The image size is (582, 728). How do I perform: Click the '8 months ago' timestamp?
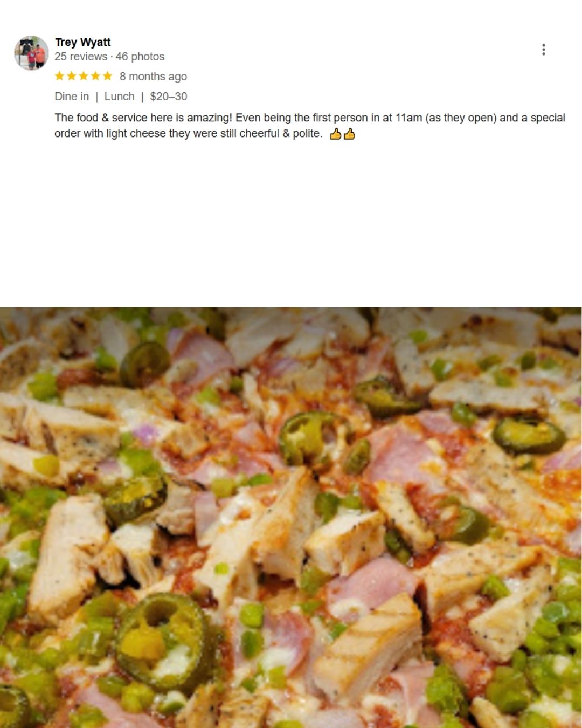pyautogui.click(x=153, y=77)
